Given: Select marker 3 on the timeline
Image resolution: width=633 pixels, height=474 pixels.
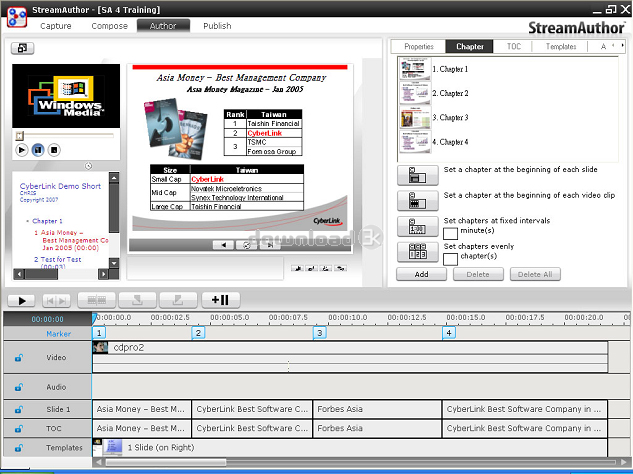Looking at the screenshot, I should [319, 333].
